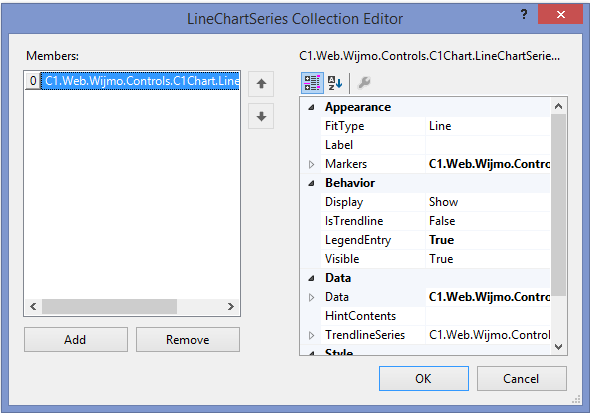Move selected member up
590x413 pixels.
pyautogui.click(x=261, y=84)
